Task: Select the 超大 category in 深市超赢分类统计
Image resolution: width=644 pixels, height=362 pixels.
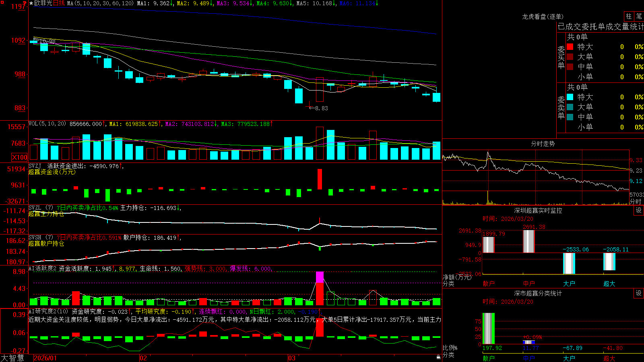Action: [x=609, y=358]
